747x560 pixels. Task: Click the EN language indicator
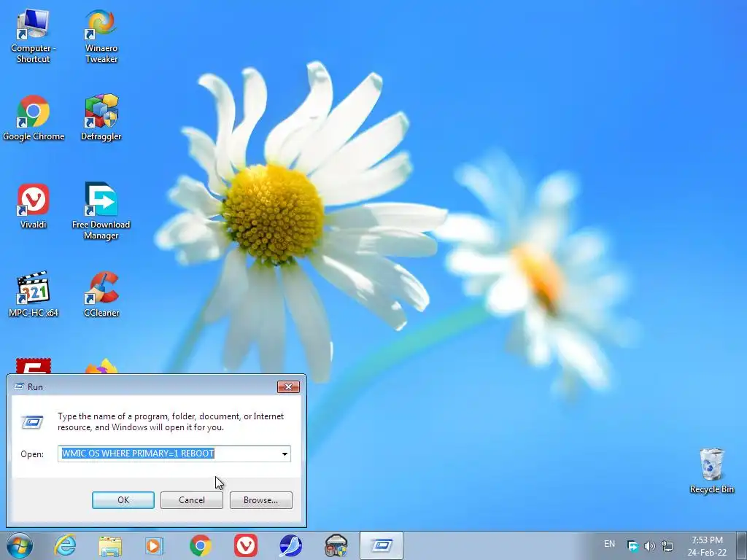(609, 544)
